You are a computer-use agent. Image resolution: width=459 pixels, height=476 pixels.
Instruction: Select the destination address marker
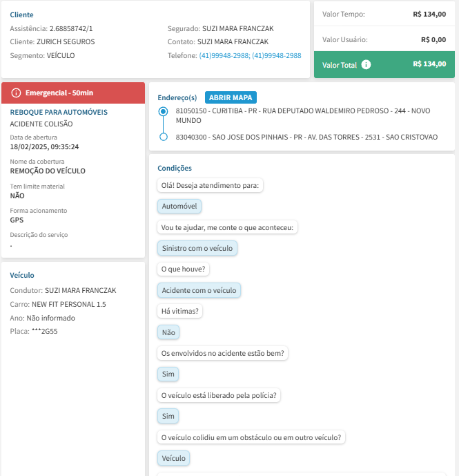(x=163, y=137)
